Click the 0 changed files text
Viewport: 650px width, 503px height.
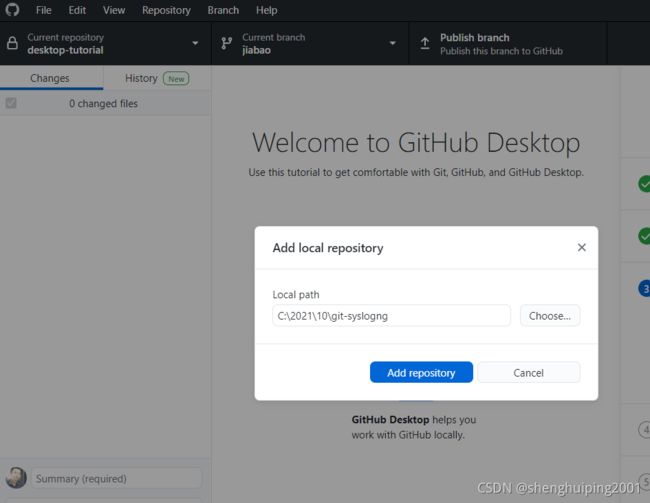pyautogui.click(x=103, y=104)
